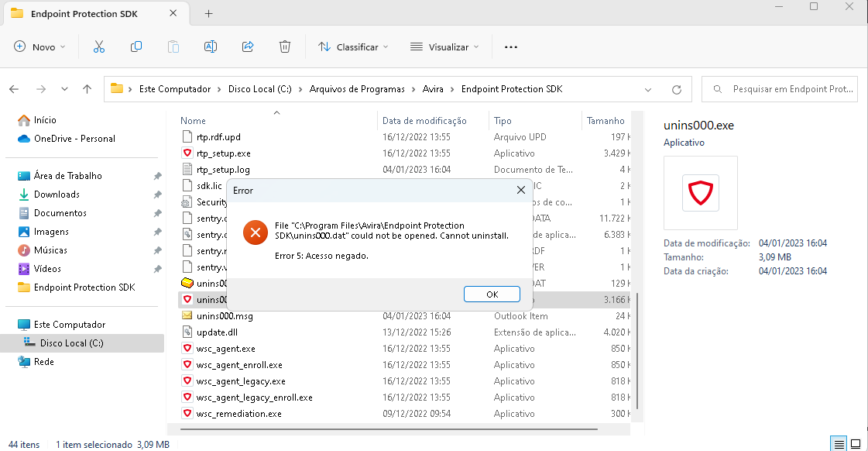The width and height of the screenshot is (868, 451).
Task: Click the horizontal scrollbar of file list
Action: click(389, 429)
